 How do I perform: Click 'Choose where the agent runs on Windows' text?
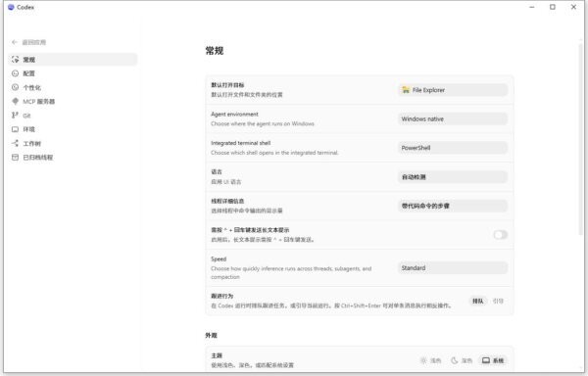[263, 123]
